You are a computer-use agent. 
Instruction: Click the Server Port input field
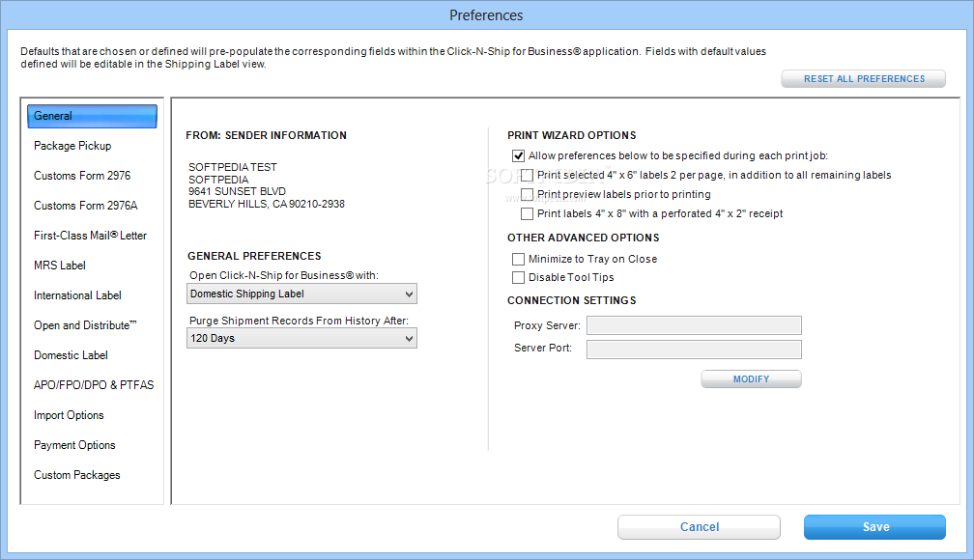pos(694,349)
